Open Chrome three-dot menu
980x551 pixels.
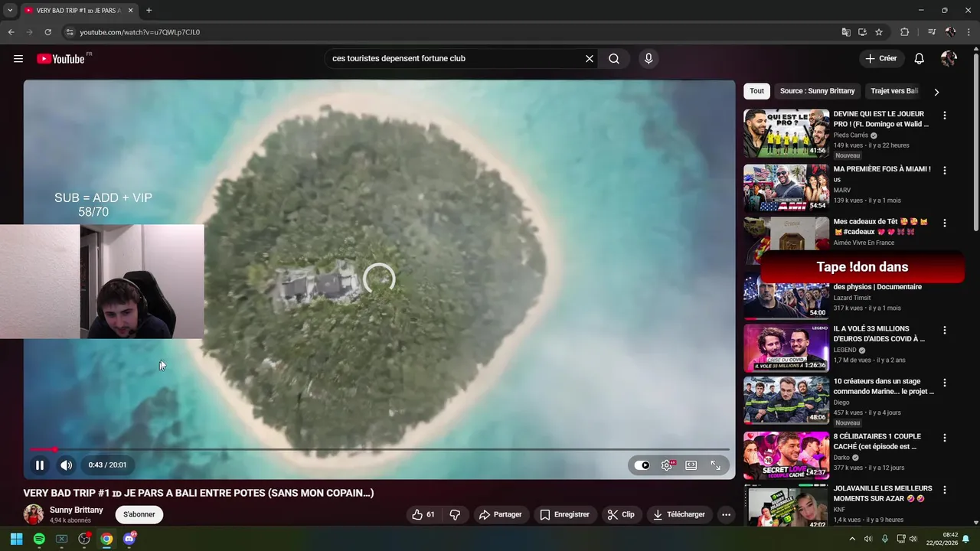pyautogui.click(x=969, y=32)
